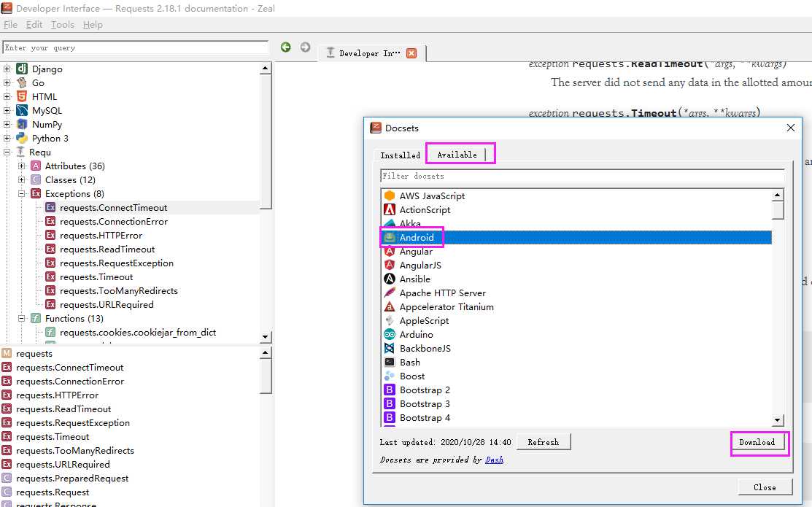Click the Filter docsets input field
Screen dimensions: 812x507
pos(582,176)
